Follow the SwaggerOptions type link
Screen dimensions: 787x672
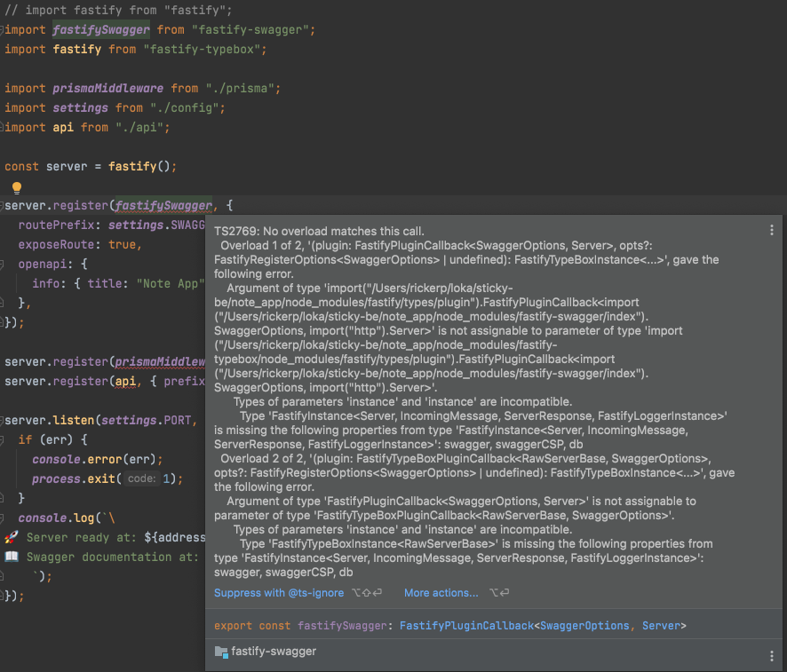[x=584, y=626]
